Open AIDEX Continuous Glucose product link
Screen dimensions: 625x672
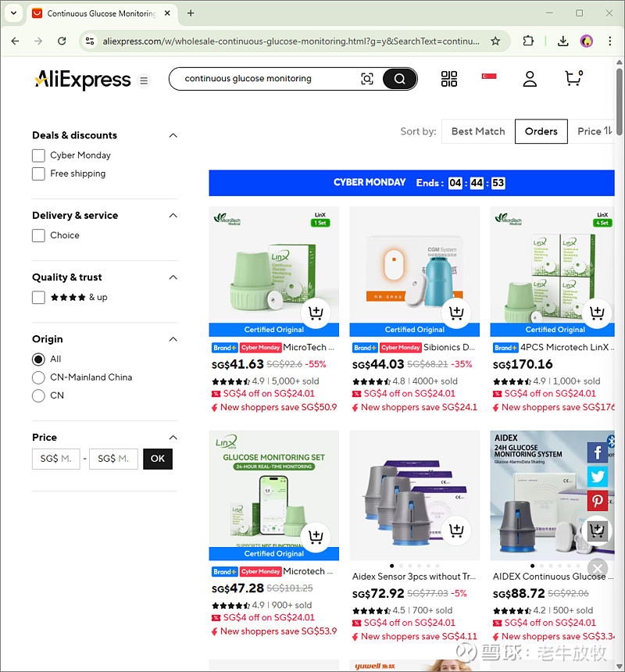pyautogui.click(x=553, y=577)
